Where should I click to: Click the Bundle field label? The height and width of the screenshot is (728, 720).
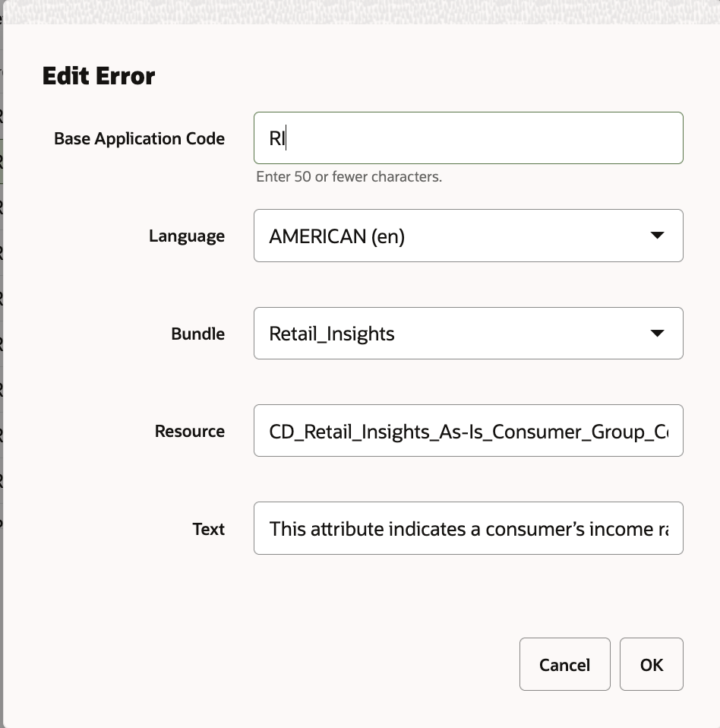[198, 334]
